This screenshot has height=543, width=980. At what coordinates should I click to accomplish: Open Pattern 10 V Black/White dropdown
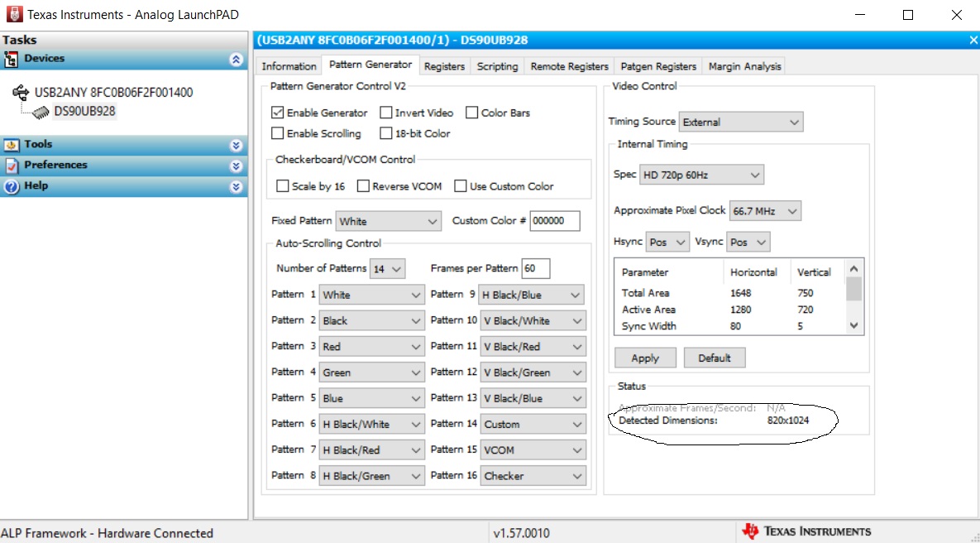pyautogui.click(x=533, y=321)
